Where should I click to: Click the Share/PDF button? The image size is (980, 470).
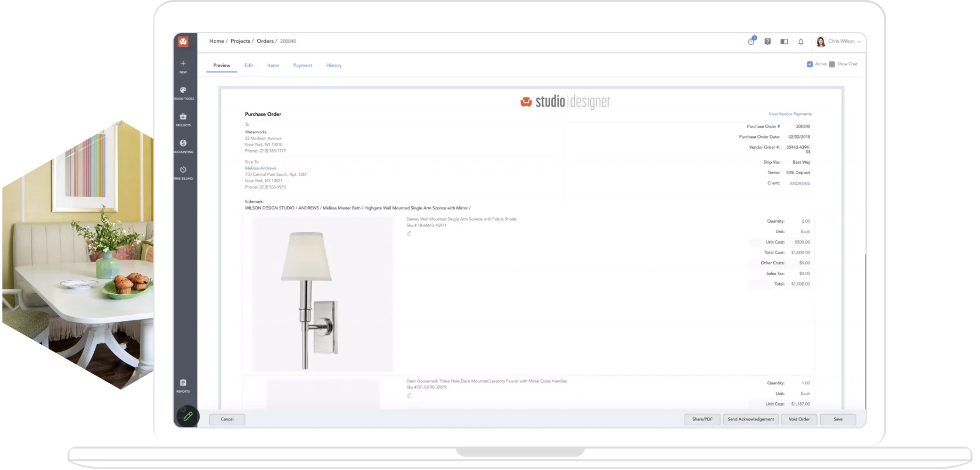click(x=702, y=419)
